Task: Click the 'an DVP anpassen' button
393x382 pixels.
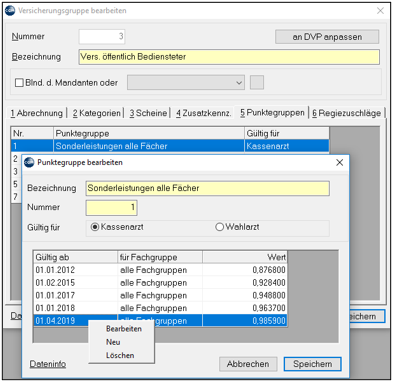Action: (x=327, y=37)
